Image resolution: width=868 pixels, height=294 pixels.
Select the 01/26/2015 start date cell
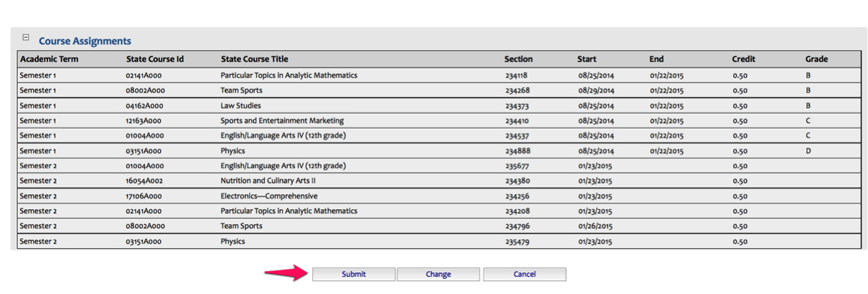click(594, 226)
